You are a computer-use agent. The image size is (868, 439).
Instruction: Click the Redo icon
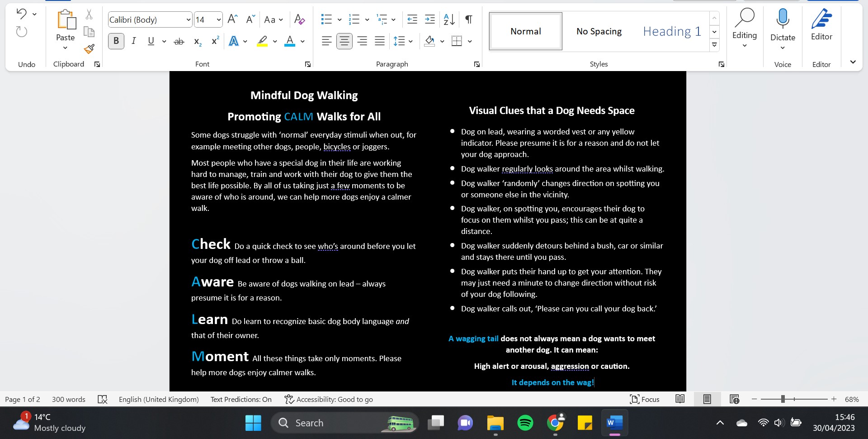pos(21,32)
